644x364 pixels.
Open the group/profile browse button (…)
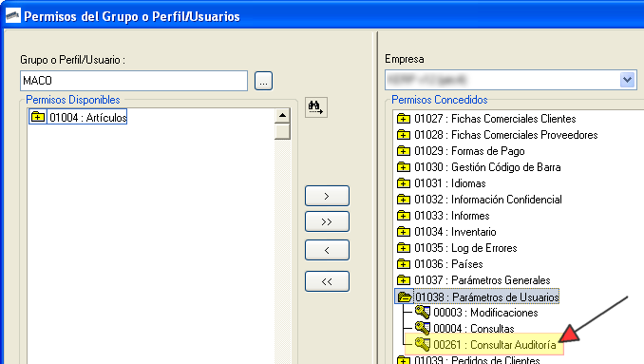coord(263,81)
